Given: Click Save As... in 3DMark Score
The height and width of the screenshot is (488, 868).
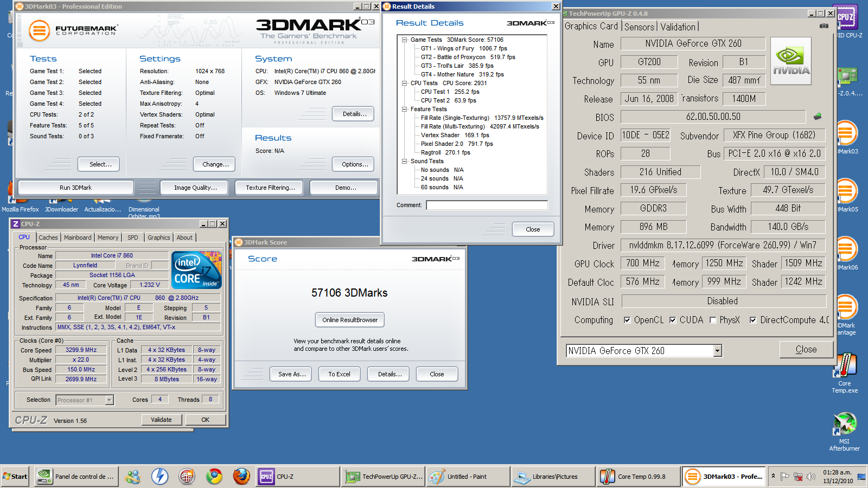Looking at the screenshot, I should [292, 374].
